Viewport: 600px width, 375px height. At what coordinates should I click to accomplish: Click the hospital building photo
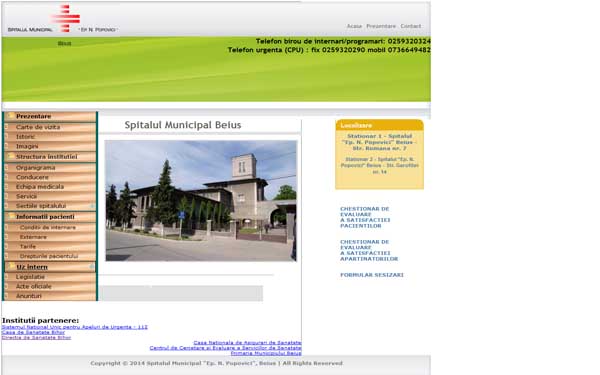click(x=201, y=201)
